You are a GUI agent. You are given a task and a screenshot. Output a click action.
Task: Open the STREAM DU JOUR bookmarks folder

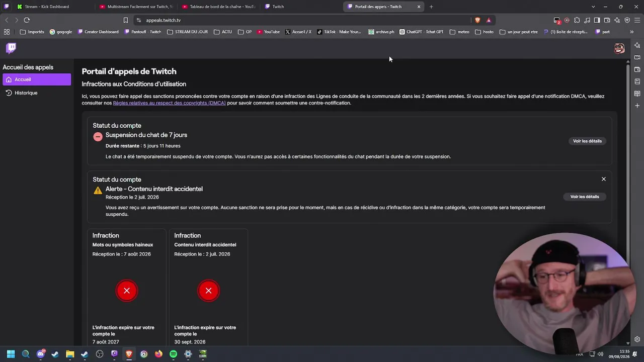(188, 32)
